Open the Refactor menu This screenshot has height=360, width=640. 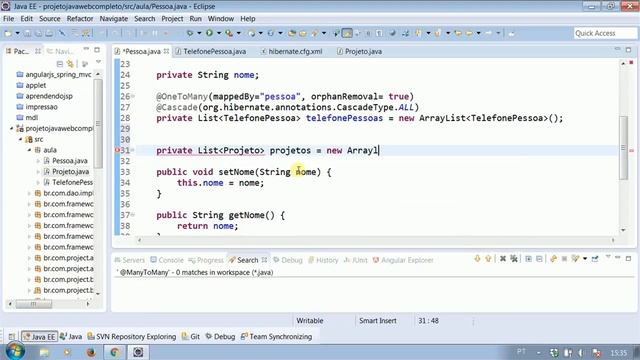click(x=80, y=19)
